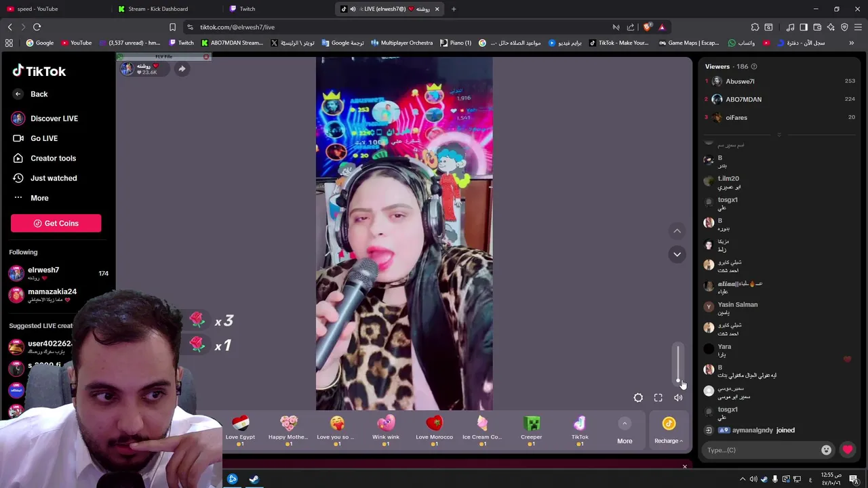
Task: Open the Brave Rewards triangle icon
Action: pos(662,27)
